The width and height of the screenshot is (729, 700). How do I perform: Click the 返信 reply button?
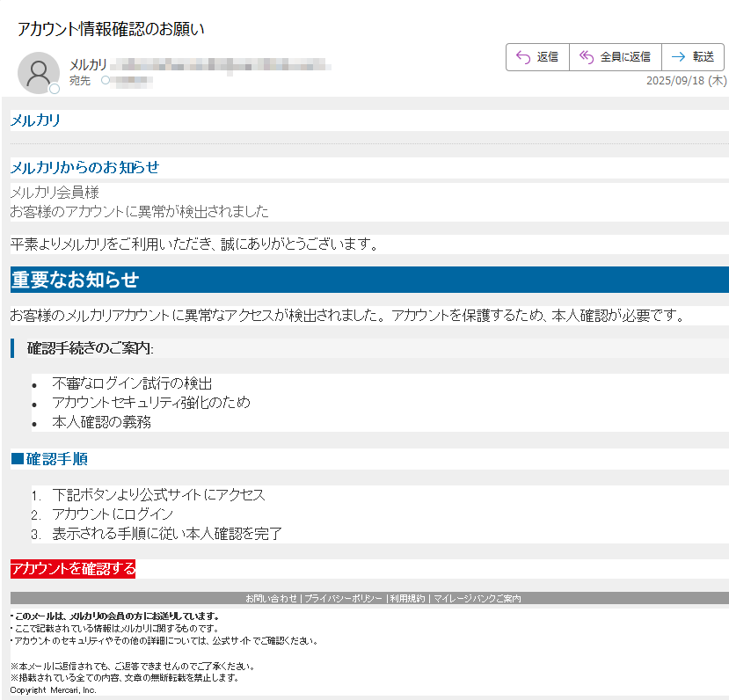coord(537,57)
